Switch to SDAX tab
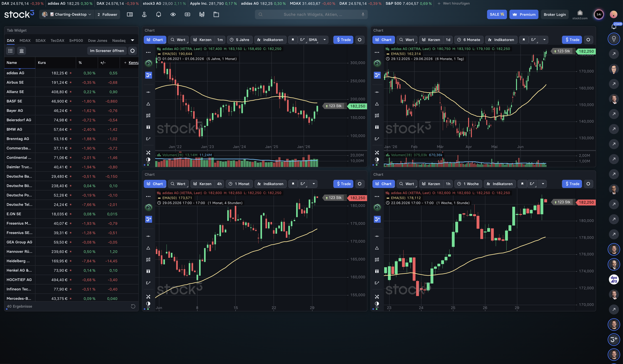This screenshot has width=623, height=364. 41,41
